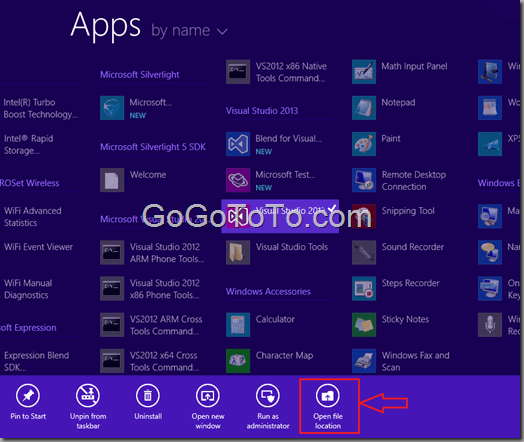Open the Microsoft Test Manager icon
Image resolution: width=524 pixels, height=442 pixels.
click(x=238, y=180)
